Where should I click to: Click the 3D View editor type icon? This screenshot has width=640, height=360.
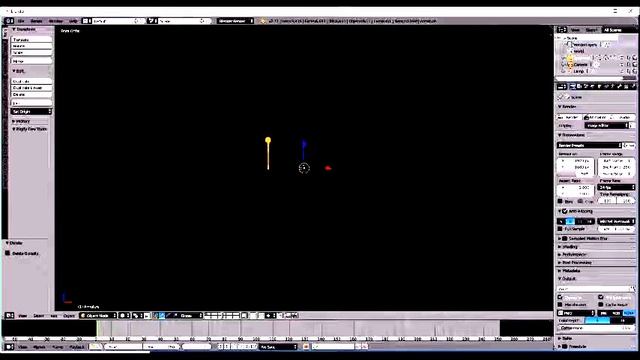pos(9,316)
